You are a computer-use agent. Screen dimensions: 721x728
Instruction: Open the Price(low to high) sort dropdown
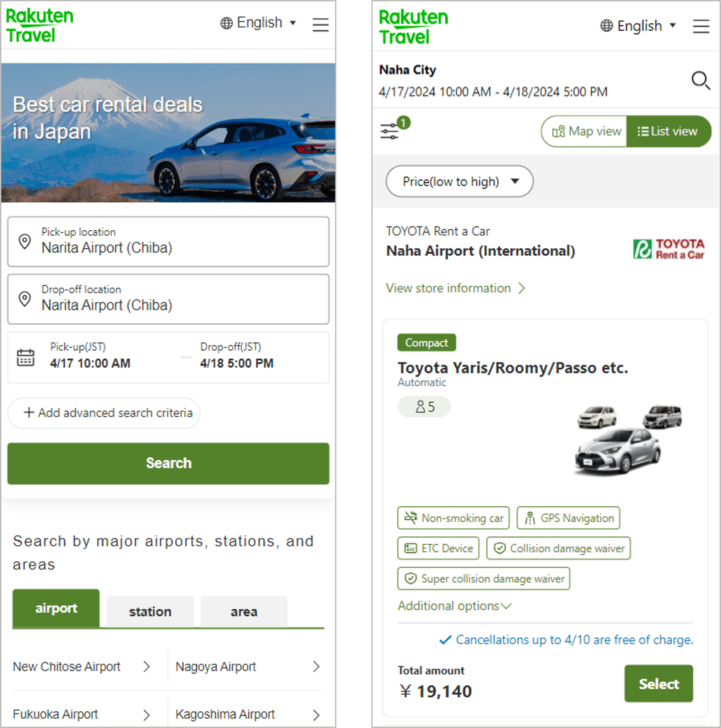(459, 181)
